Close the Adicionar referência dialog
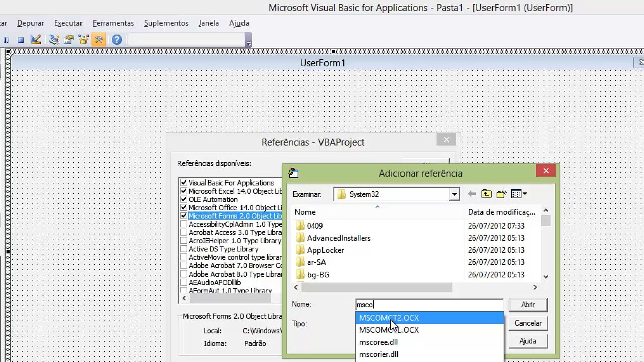This screenshot has height=362, width=644. [x=546, y=171]
